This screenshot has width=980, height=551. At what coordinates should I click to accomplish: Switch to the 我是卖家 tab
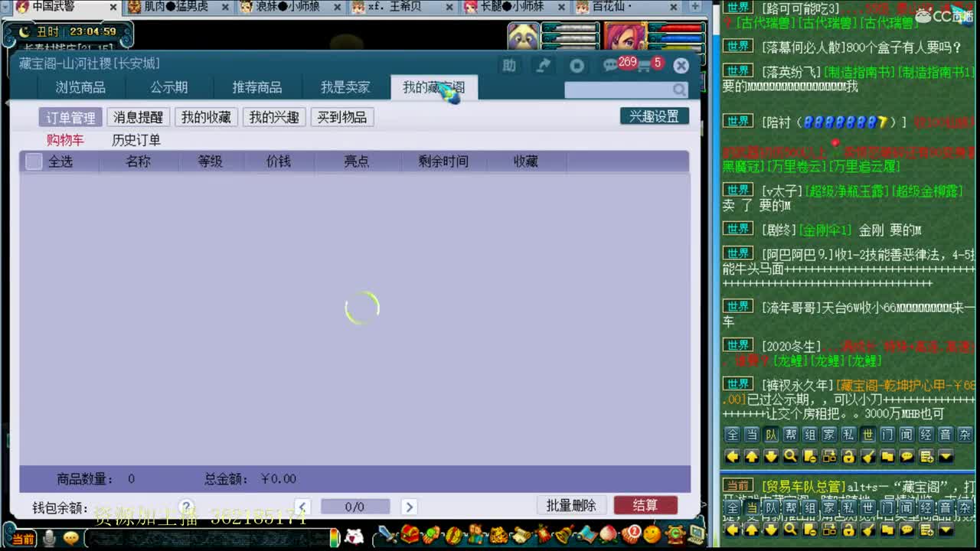(346, 87)
